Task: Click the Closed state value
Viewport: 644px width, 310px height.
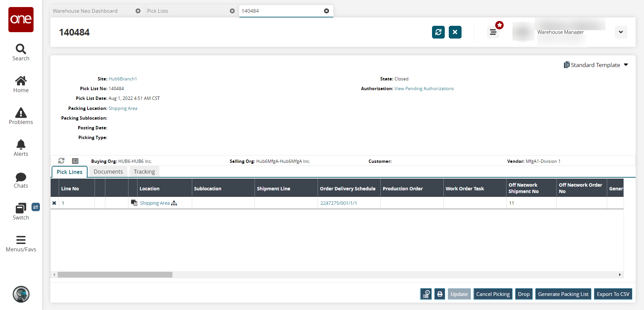Action: (x=401, y=79)
